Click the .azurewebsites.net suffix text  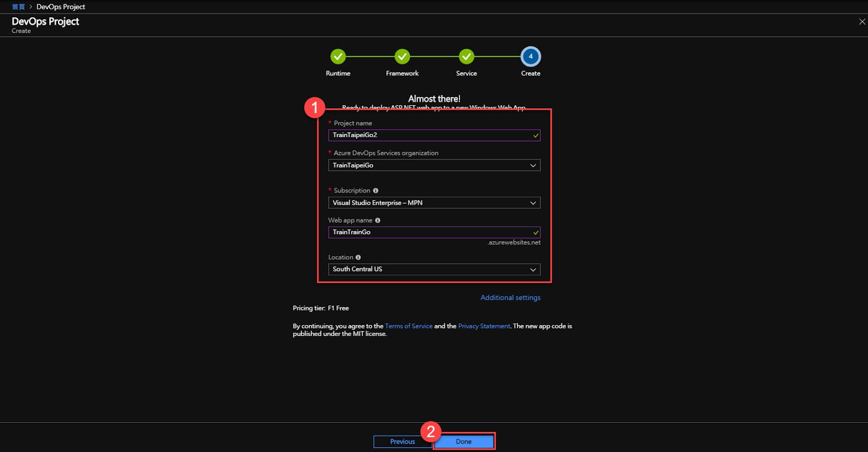(x=514, y=242)
